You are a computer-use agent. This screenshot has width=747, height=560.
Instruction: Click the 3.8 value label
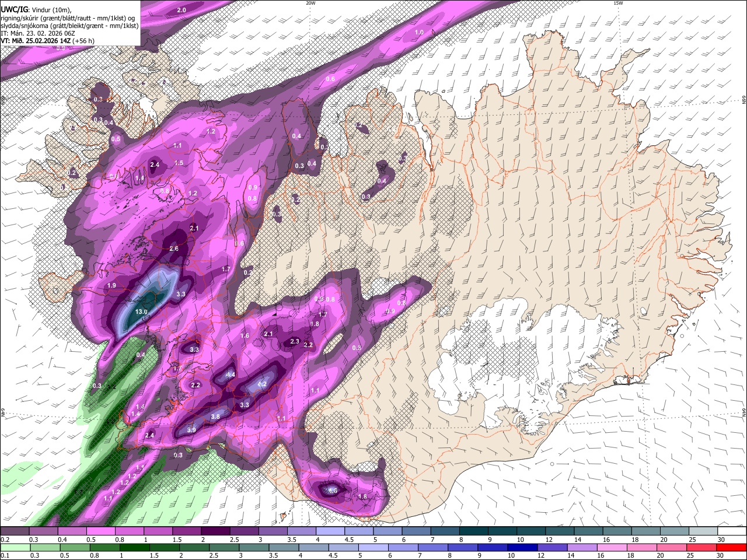coord(215,416)
